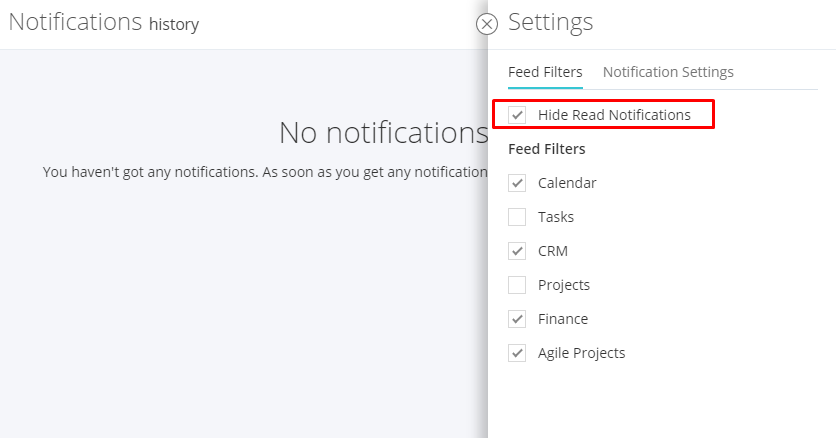
Task: Click the Notifications page title
Action: pyautogui.click(x=75, y=22)
